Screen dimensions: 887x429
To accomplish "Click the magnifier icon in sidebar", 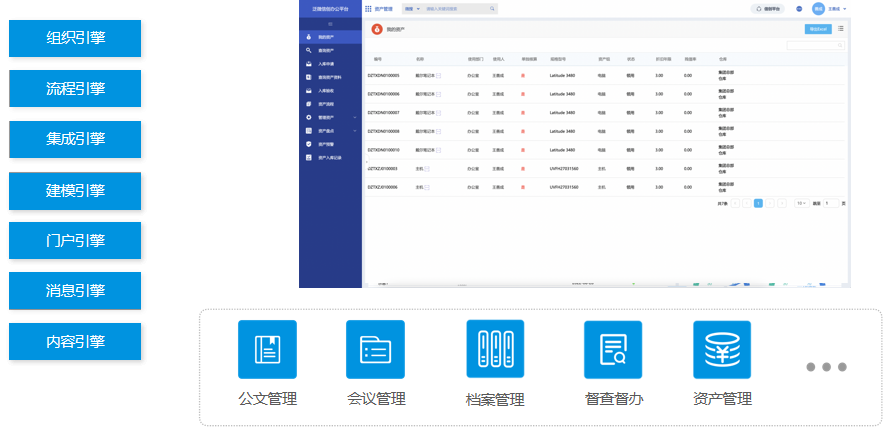I will click(x=309, y=50).
